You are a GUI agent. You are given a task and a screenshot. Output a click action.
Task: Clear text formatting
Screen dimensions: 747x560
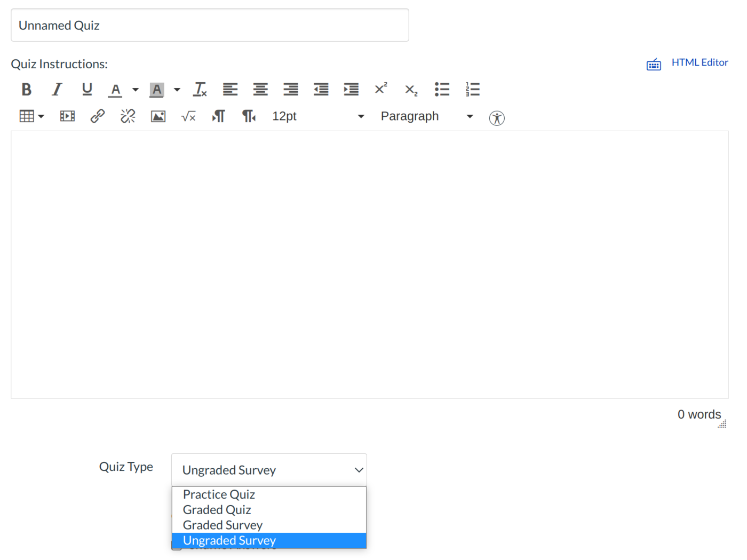(200, 90)
